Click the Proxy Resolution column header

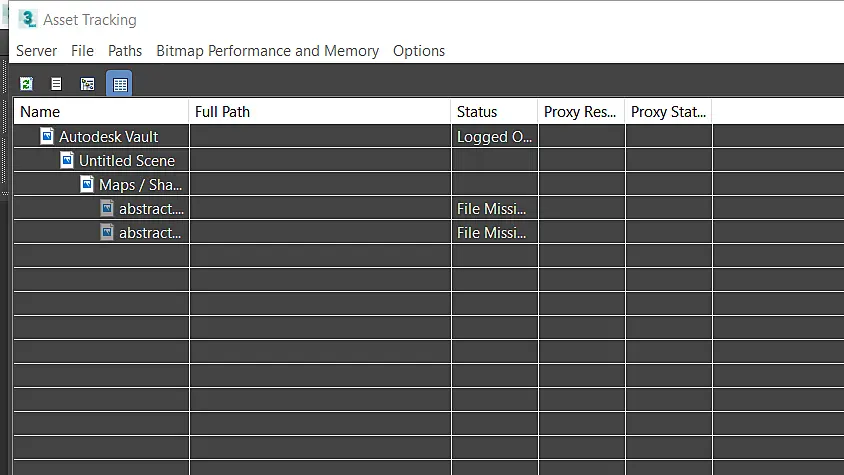pyautogui.click(x=581, y=111)
